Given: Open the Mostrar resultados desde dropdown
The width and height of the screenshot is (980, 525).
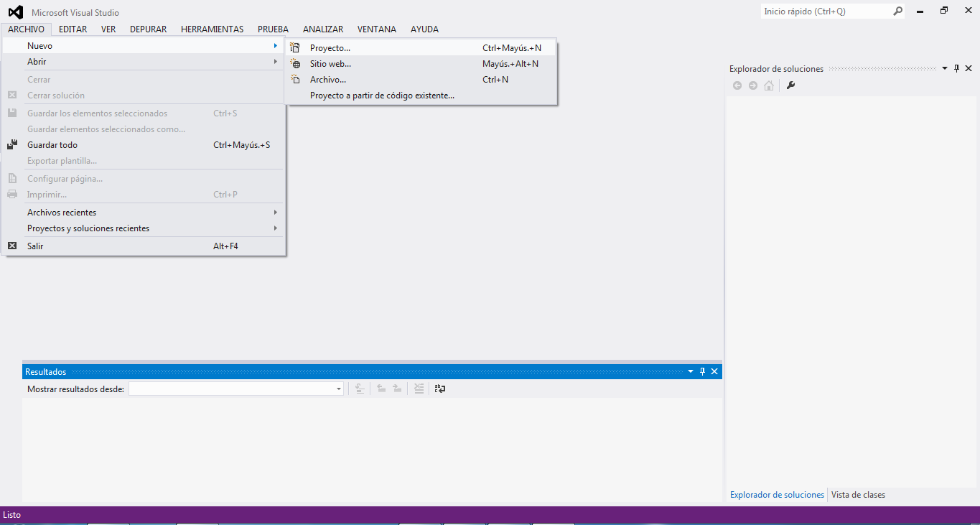Looking at the screenshot, I should [339, 389].
